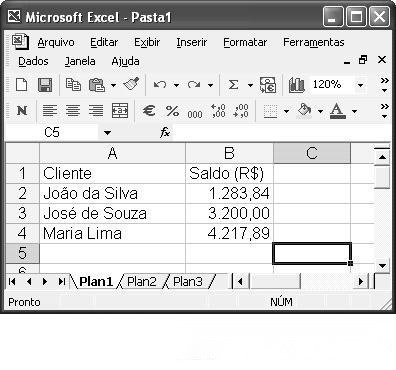Expand the Paste options dropdown arrow
This screenshot has height=370, width=396.
coord(113,85)
